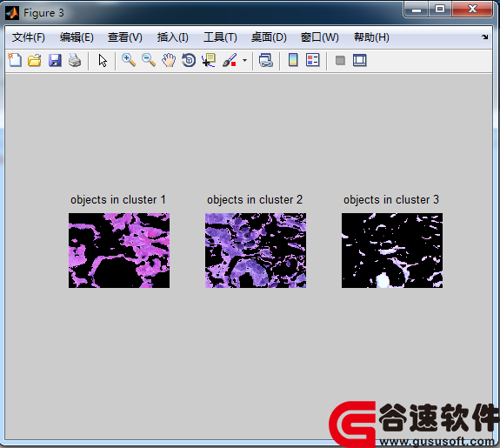Click the cluster 2 image thumbnail
The width and height of the screenshot is (500, 448).
coord(256,251)
